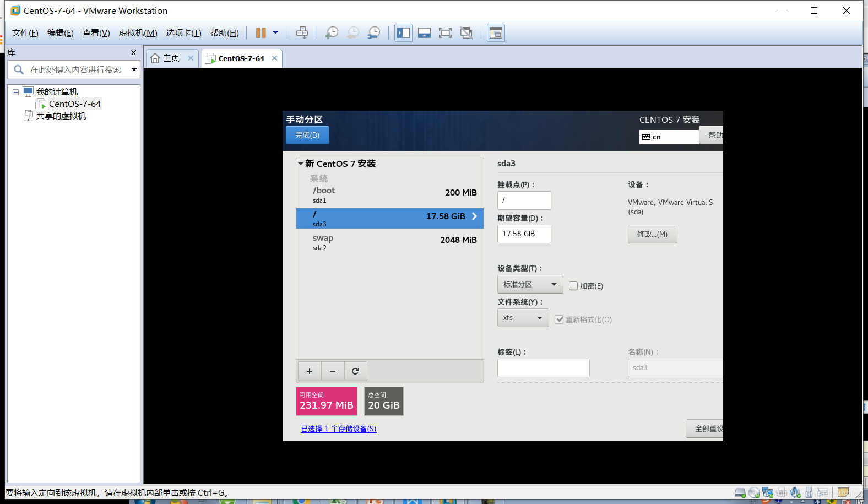Viewport: 868px width, 504px height.
Task: Open the snapshot manager
Action: pos(373,32)
